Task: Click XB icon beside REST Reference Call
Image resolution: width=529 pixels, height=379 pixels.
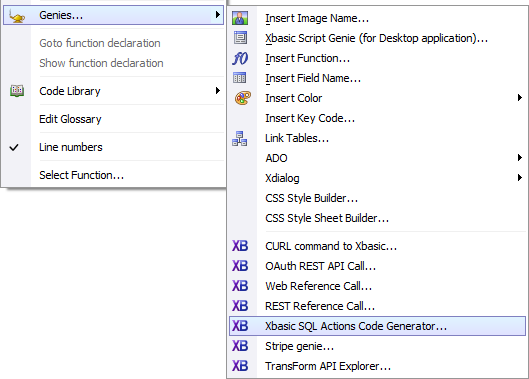Action: pyautogui.click(x=240, y=306)
